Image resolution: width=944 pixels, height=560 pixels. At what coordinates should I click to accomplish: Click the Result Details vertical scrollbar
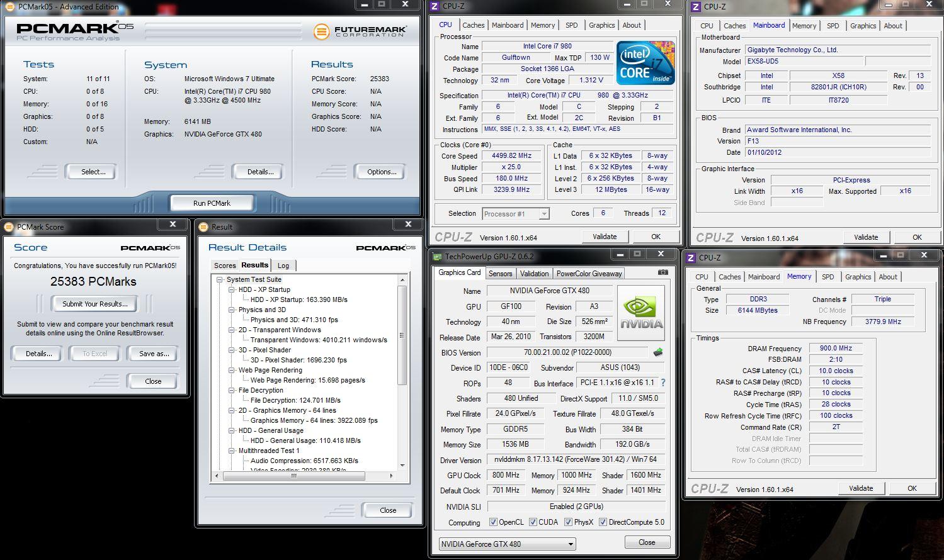402,372
